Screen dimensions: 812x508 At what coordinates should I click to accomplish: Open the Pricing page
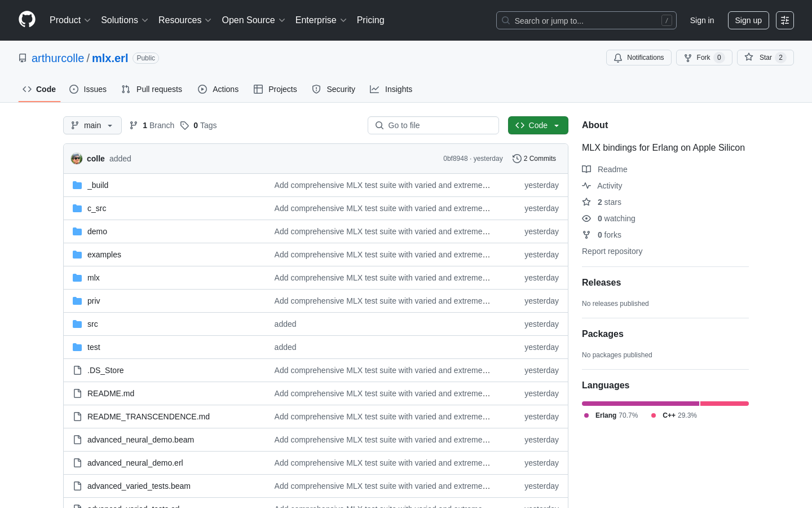[370, 20]
